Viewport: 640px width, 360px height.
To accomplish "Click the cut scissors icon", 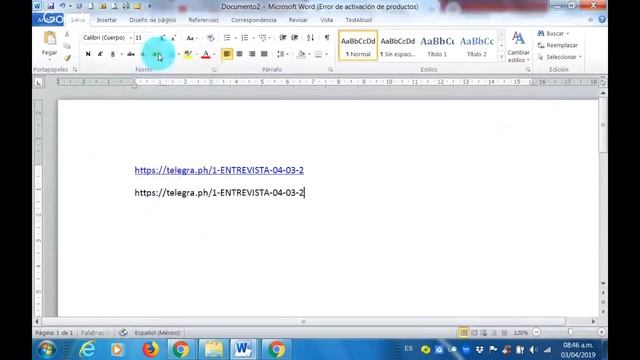I will pos(67,35).
